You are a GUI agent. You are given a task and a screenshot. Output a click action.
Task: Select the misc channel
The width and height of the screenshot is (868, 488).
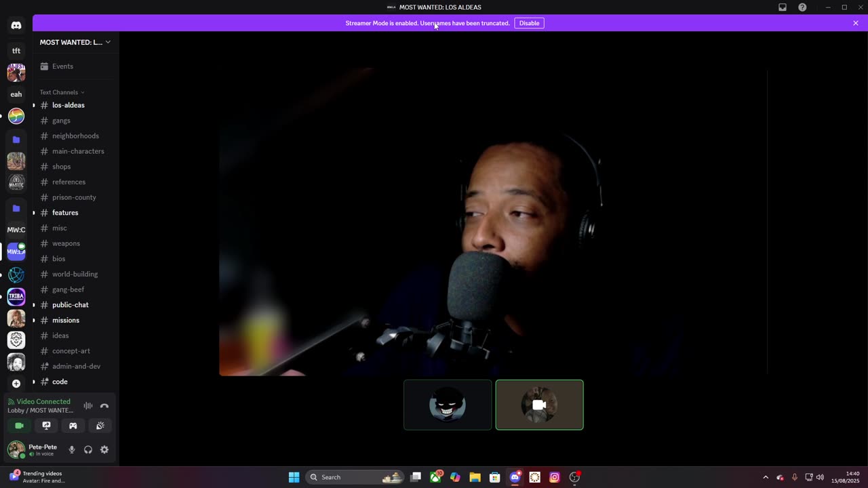[75, 228]
